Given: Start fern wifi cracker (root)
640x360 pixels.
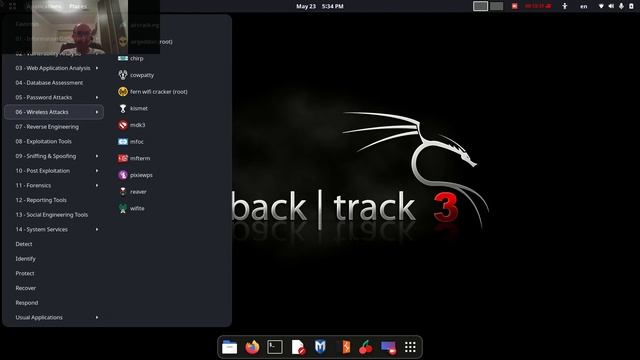Looking at the screenshot, I should point(153,92).
